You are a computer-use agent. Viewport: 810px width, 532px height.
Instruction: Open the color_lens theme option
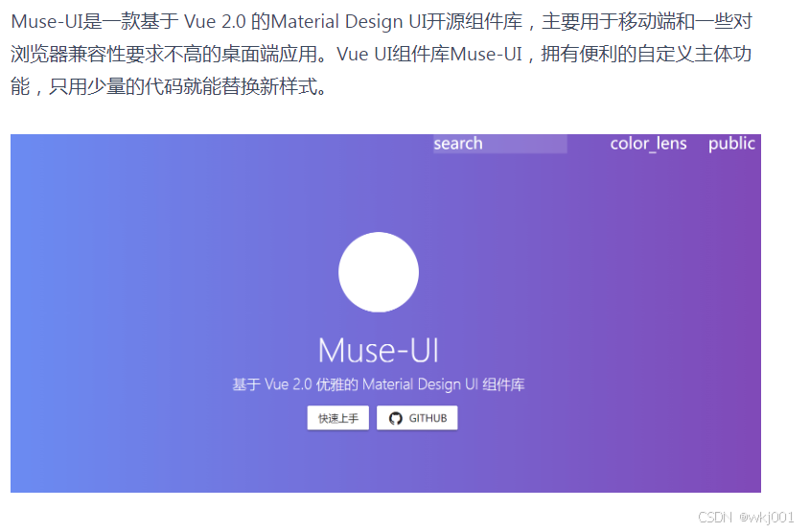tap(648, 144)
